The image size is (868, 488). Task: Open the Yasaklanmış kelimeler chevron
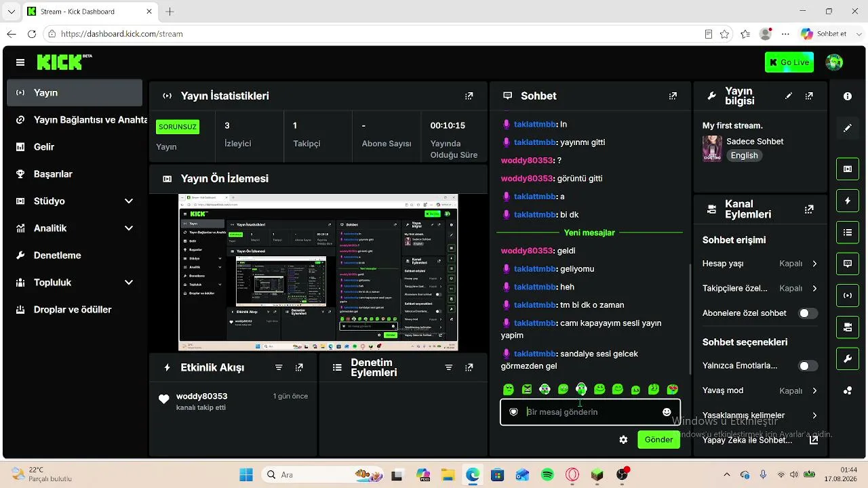pyautogui.click(x=814, y=415)
